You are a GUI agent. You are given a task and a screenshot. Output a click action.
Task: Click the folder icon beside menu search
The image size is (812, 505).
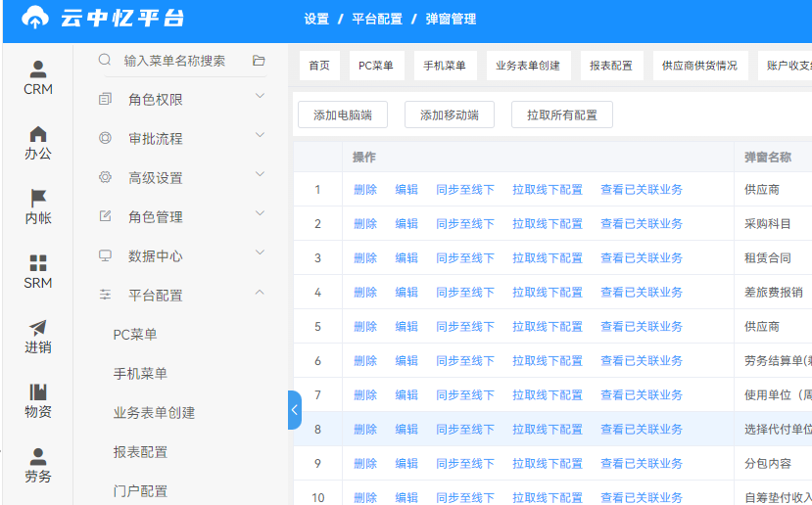(x=259, y=61)
